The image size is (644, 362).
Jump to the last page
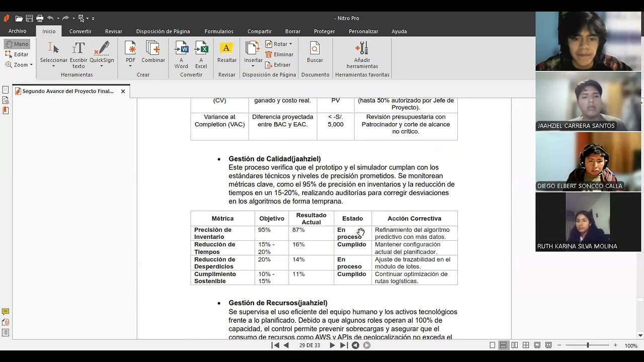pyautogui.click(x=343, y=345)
